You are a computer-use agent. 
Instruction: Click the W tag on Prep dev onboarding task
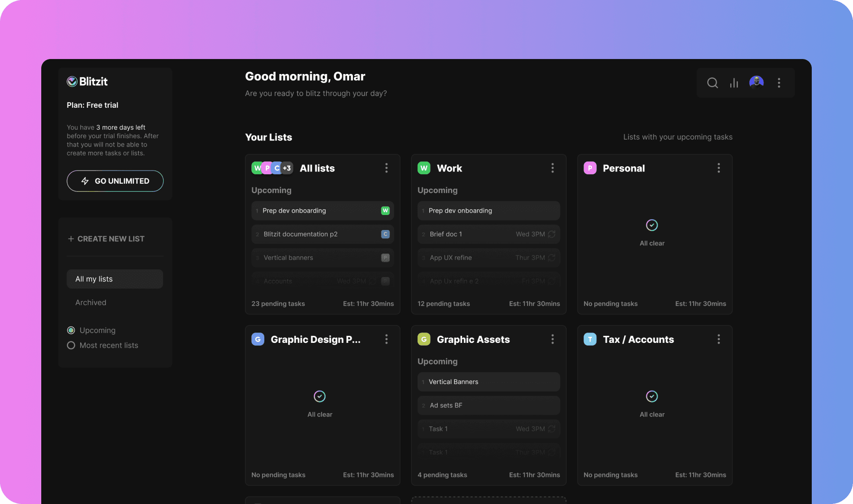[x=385, y=211]
